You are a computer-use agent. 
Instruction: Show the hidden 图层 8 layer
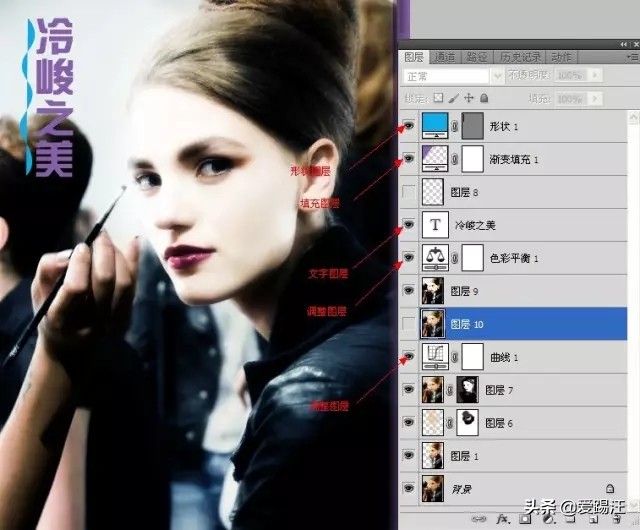tap(408, 192)
